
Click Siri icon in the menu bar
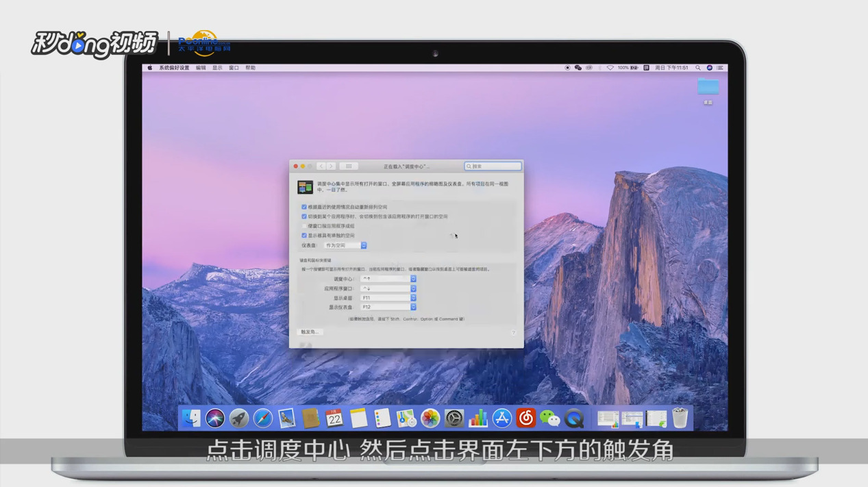[x=710, y=68]
